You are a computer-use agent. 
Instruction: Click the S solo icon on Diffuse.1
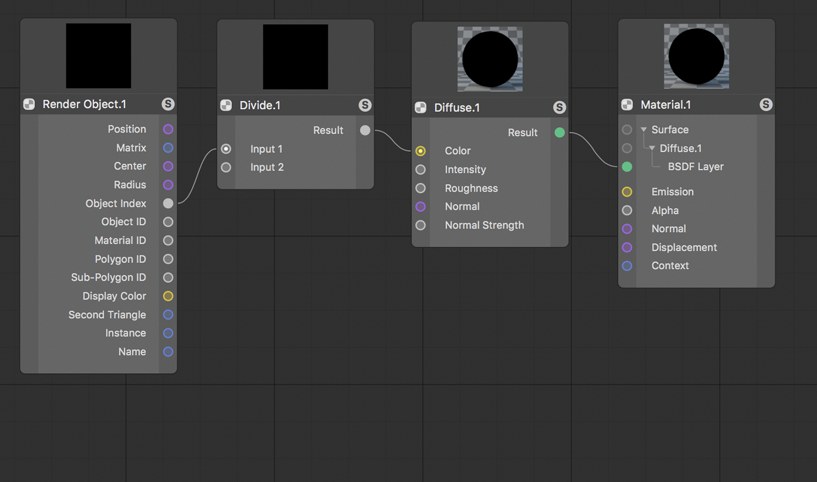(559, 107)
